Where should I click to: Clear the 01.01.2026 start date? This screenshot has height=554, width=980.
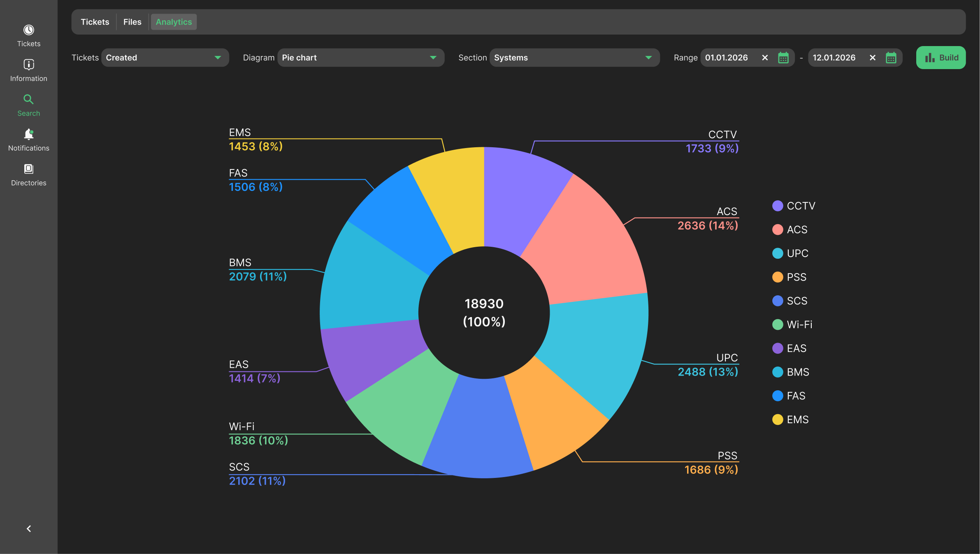coord(765,58)
